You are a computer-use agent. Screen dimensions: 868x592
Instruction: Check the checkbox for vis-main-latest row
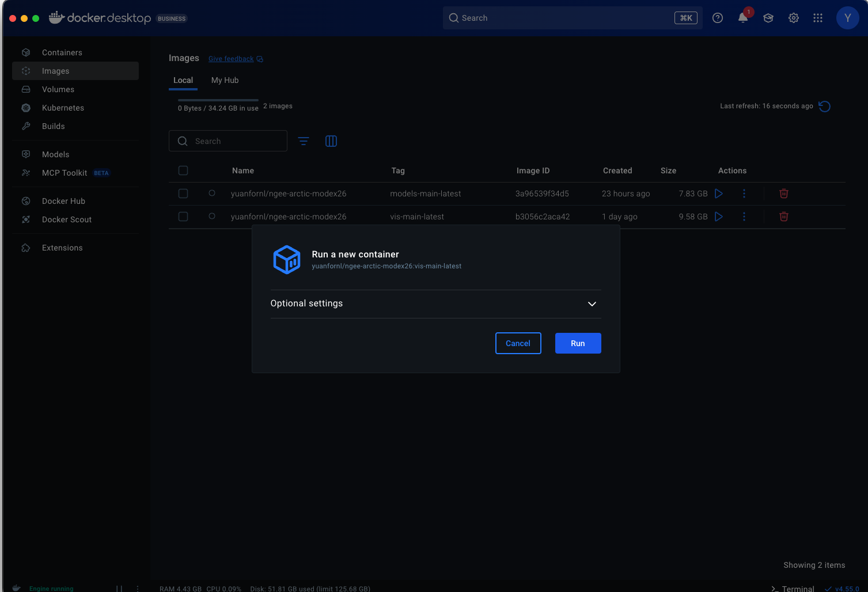point(183,217)
